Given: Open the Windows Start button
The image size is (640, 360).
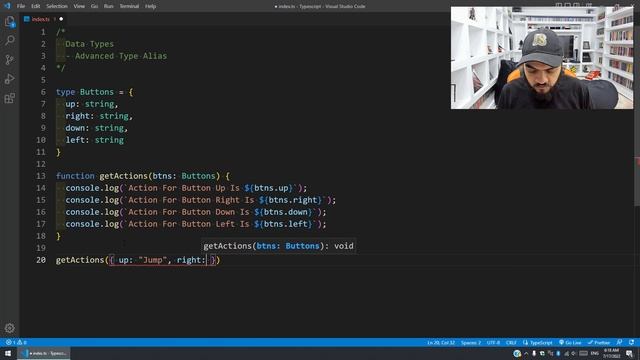Looking at the screenshot, I should coord(8,353).
